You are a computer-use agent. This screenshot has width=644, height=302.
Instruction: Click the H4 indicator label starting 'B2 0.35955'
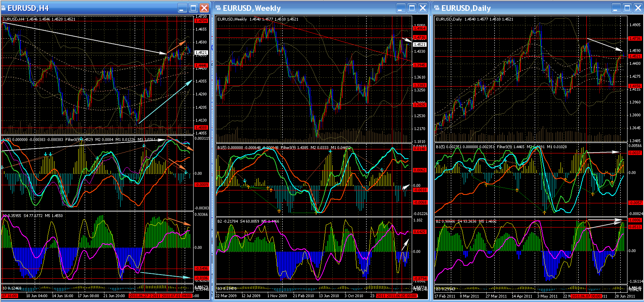point(33,215)
